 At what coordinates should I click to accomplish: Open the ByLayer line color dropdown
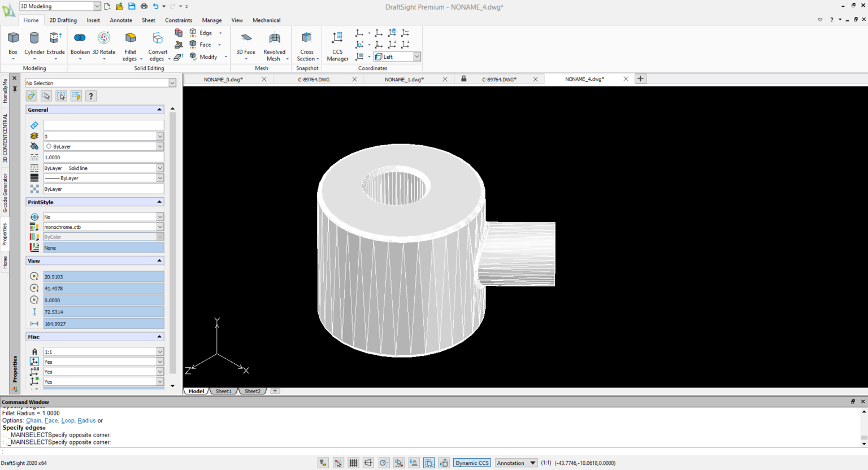[160, 146]
